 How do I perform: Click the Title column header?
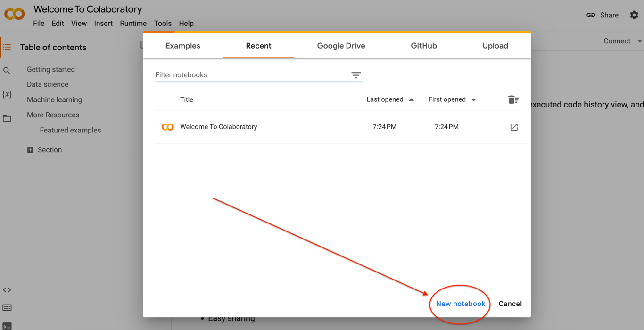187,99
